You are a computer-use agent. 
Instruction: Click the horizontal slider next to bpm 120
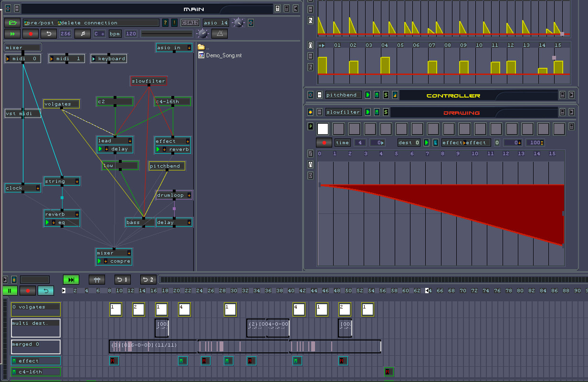coord(167,33)
